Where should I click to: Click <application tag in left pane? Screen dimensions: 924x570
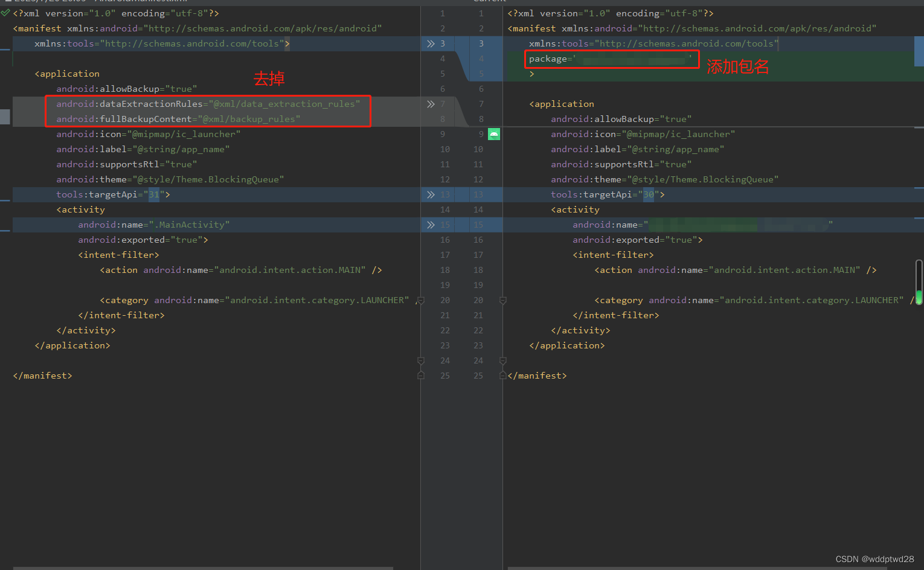67,74
